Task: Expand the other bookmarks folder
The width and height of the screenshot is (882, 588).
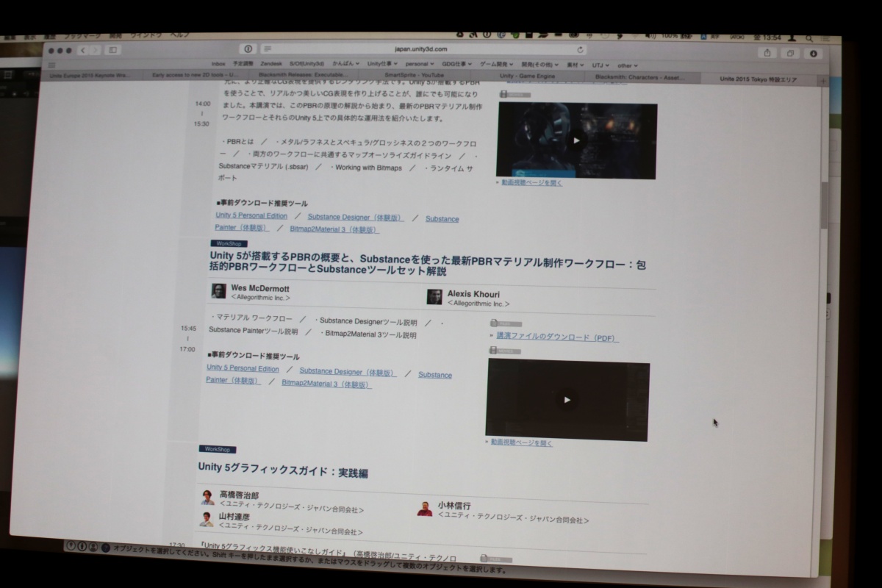Action: [x=627, y=65]
